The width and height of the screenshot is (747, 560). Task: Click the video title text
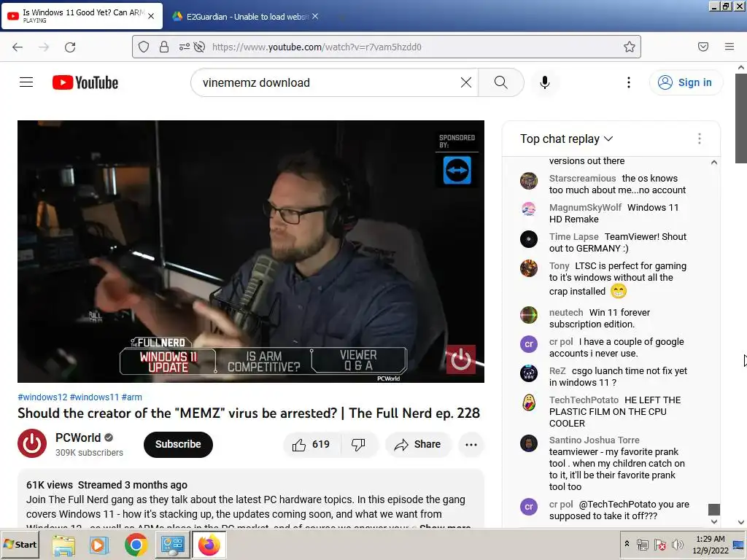[249, 413]
